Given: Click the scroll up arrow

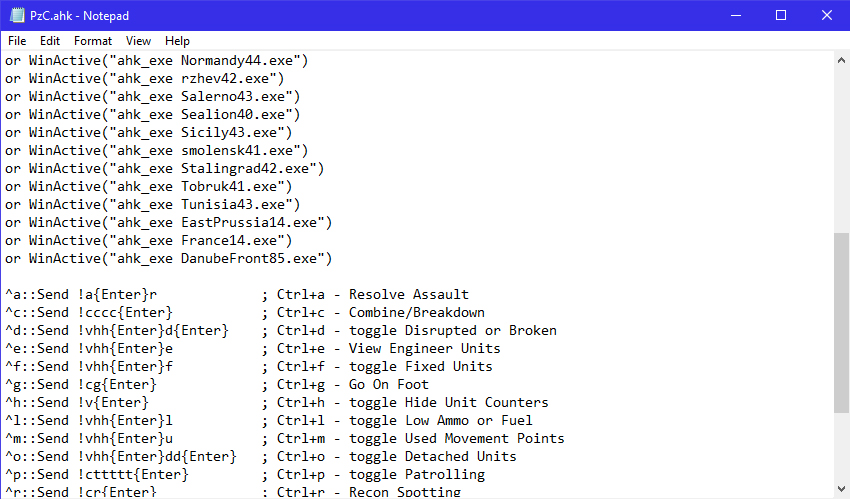Looking at the screenshot, I should pos(841,60).
